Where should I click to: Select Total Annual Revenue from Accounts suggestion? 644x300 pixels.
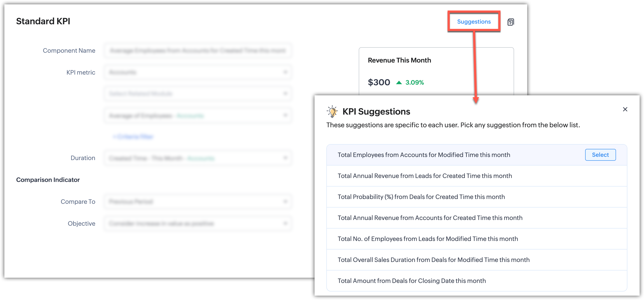coord(430,218)
